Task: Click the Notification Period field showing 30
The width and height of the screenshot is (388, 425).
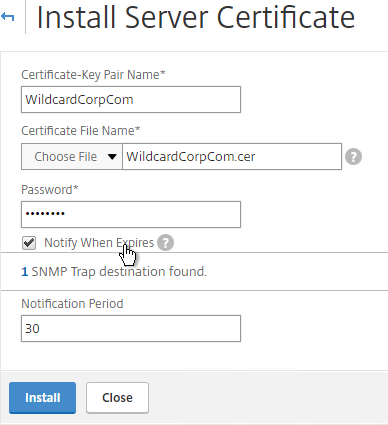Action: click(x=131, y=328)
